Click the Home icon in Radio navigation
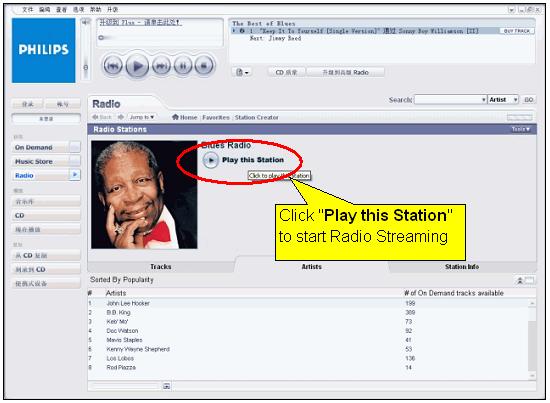Viewport: 550px width, 403px height. click(x=175, y=117)
